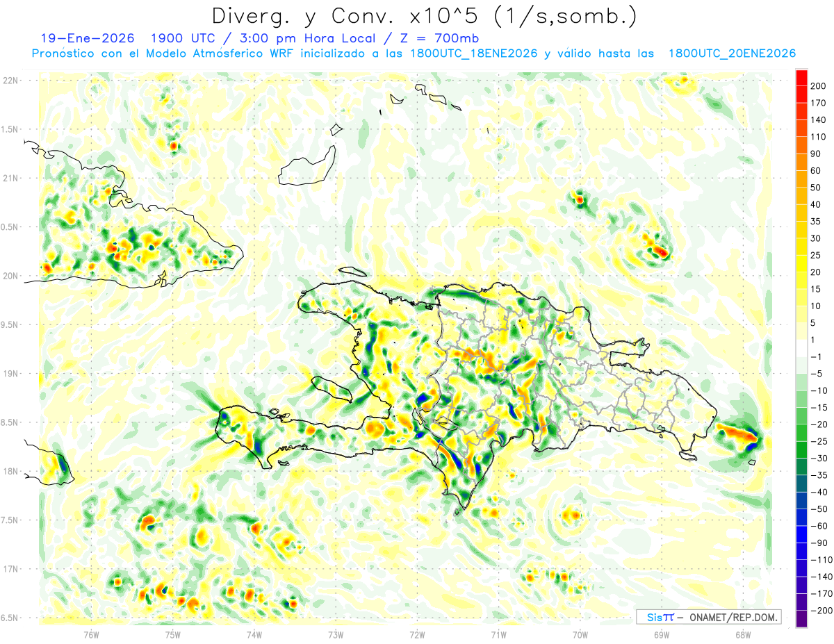The height and width of the screenshot is (644, 834).
Task: Click the "17N" latitude label
Action: (x=10, y=569)
